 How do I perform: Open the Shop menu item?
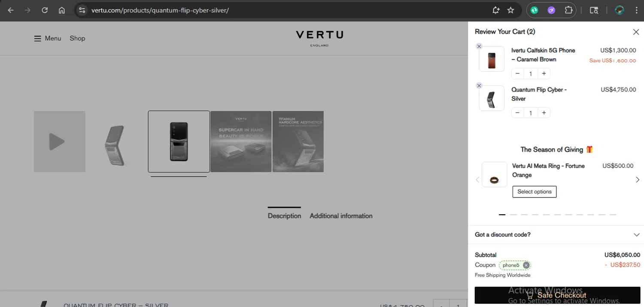[x=77, y=38]
